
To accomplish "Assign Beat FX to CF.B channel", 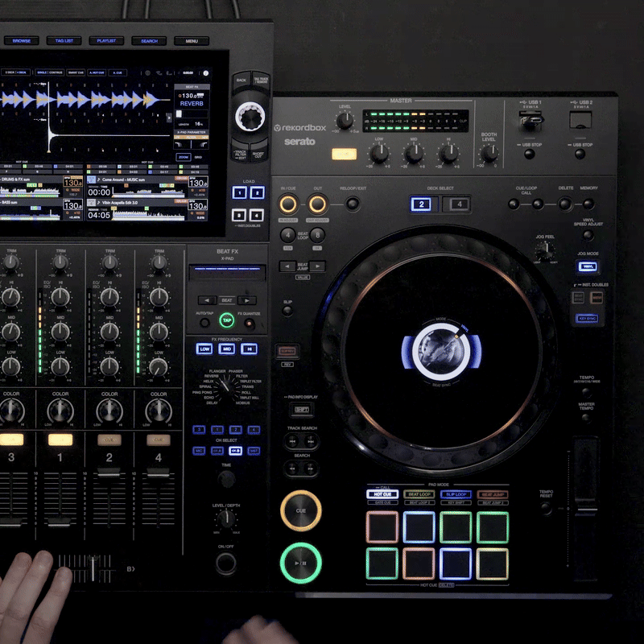I will (x=235, y=451).
